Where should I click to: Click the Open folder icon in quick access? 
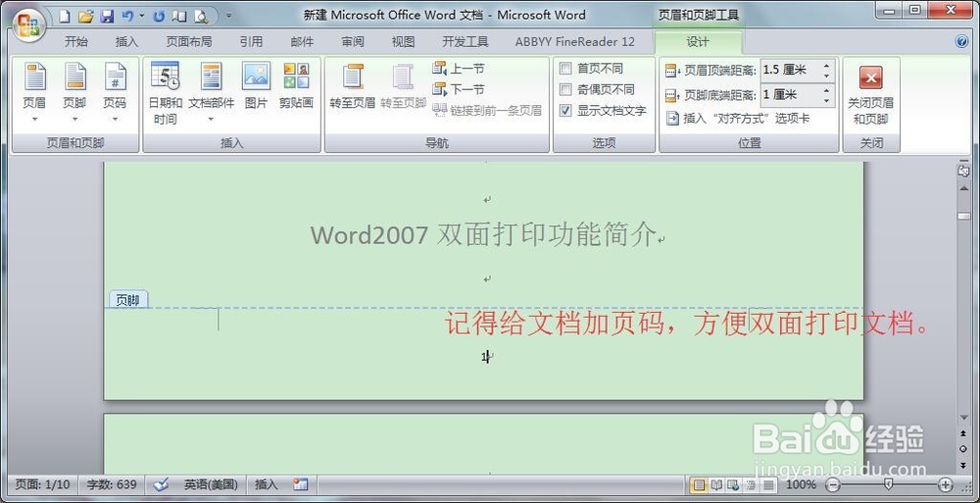coord(85,16)
